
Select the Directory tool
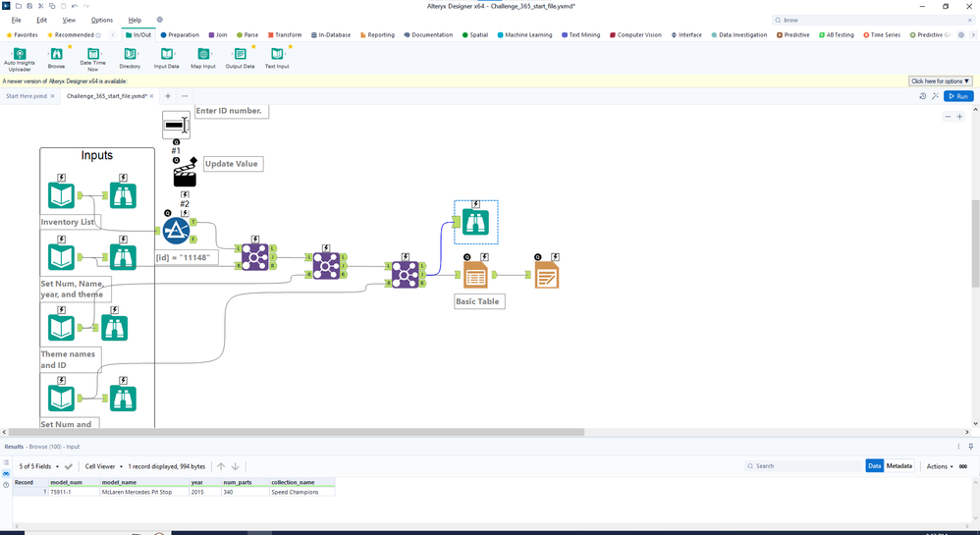130,58
